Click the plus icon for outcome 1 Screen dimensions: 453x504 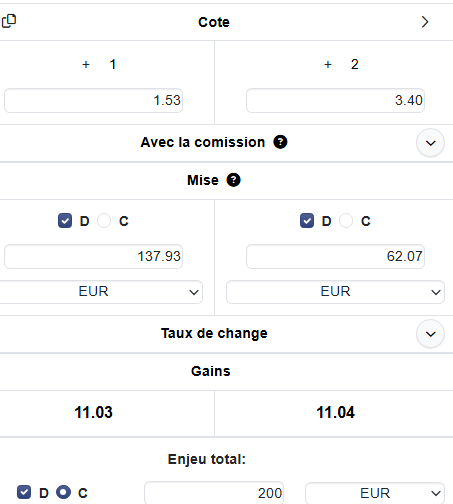[86, 64]
